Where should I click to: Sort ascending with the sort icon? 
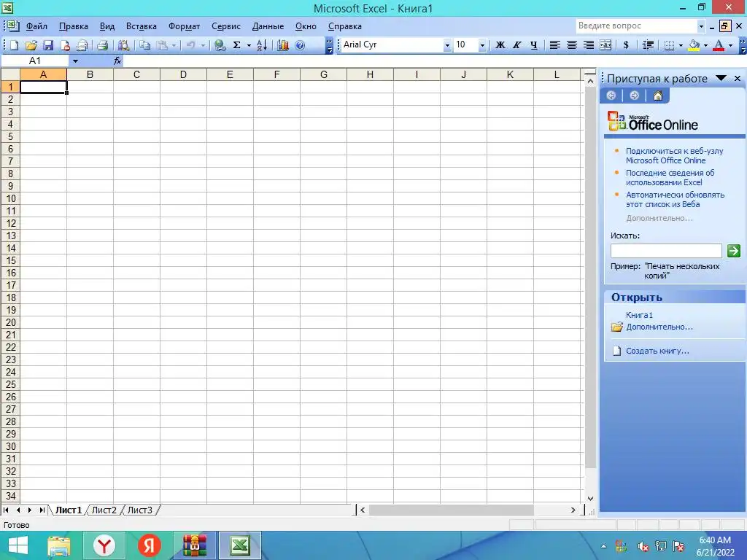(x=262, y=45)
